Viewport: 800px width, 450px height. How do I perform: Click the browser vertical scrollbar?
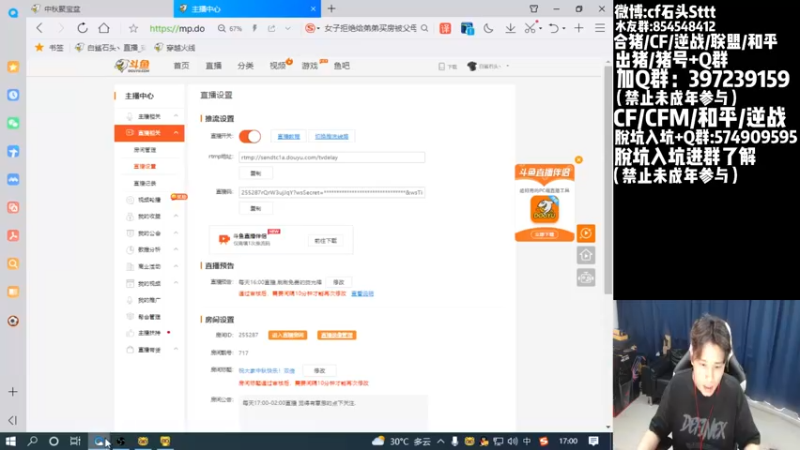[x=608, y=179]
